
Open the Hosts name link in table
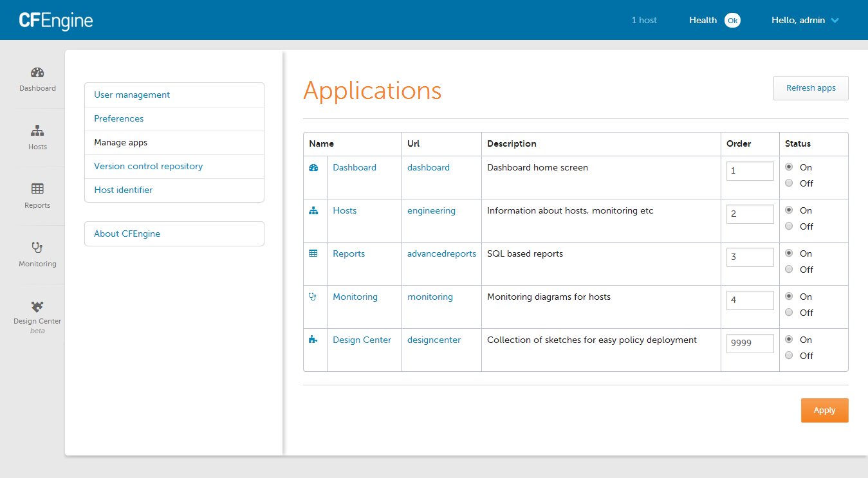click(x=344, y=210)
